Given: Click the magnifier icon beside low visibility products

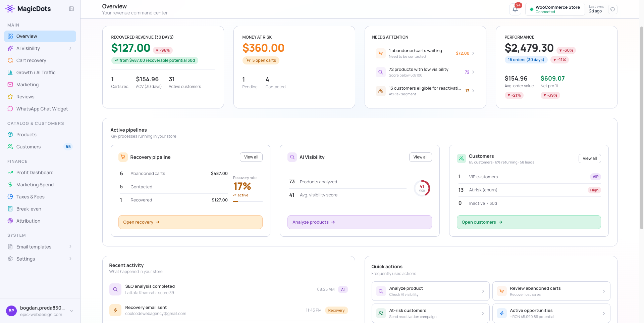Looking at the screenshot, I should (380, 72).
